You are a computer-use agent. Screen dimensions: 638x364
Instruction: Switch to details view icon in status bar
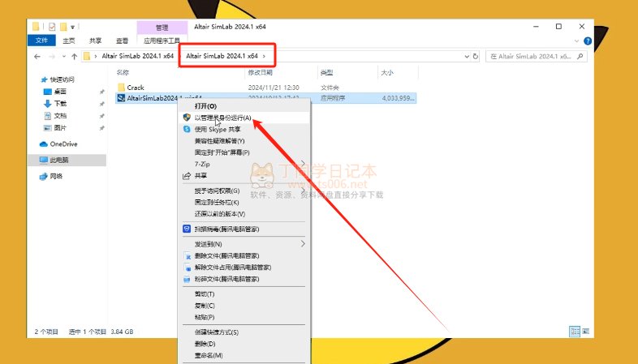[x=575, y=332]
